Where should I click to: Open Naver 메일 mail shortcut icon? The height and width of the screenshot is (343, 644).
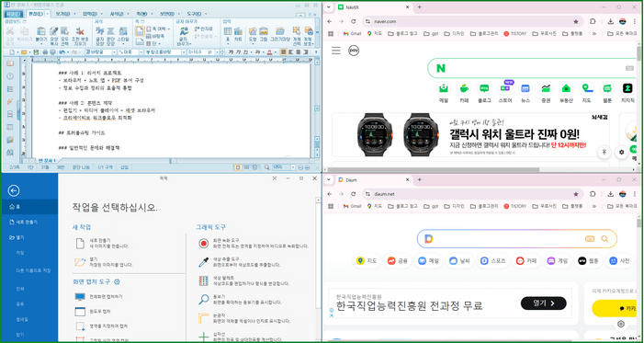(x=444, y=88)
